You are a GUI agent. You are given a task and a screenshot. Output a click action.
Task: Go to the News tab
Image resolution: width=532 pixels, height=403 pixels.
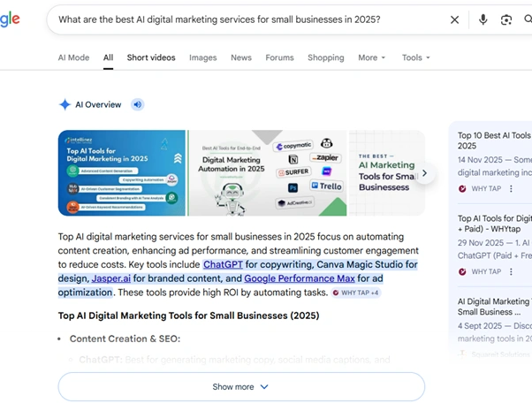pyautogui.click(x=241, y=57)
